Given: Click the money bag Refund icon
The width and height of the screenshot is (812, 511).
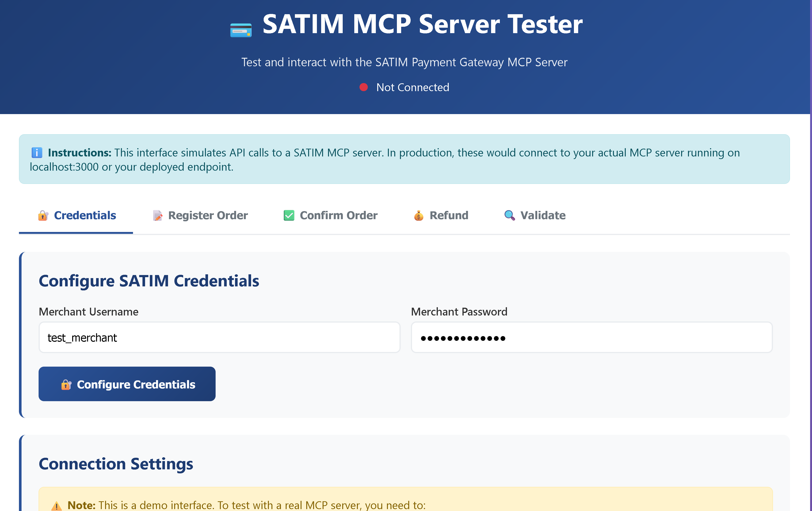Looking at the screenshot, I should (418, 215).
